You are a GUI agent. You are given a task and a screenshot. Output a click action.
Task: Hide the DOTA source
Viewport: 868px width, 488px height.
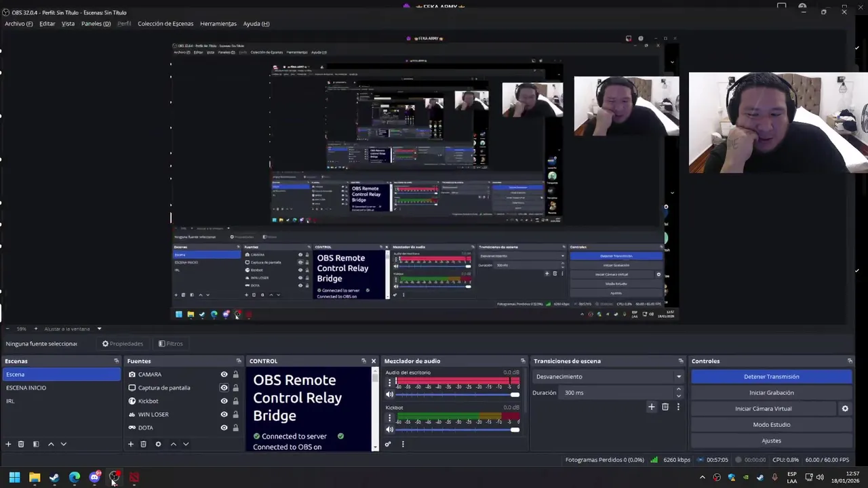[224, 428]
